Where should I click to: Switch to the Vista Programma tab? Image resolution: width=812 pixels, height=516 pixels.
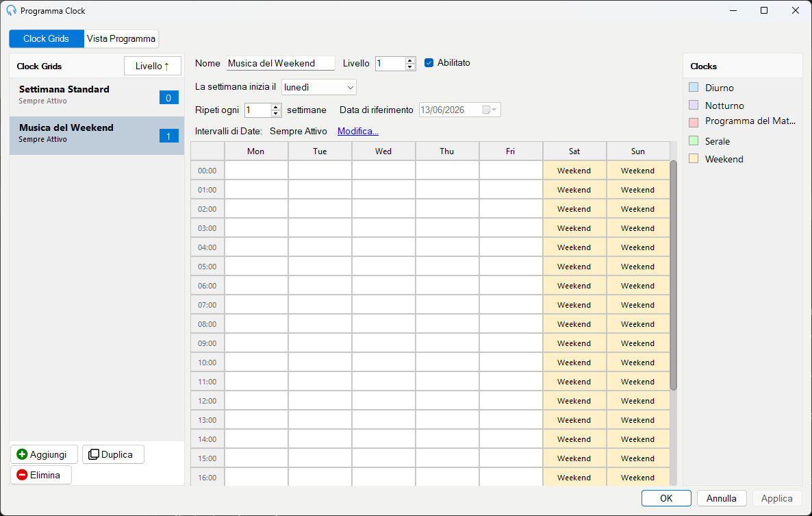121,39
